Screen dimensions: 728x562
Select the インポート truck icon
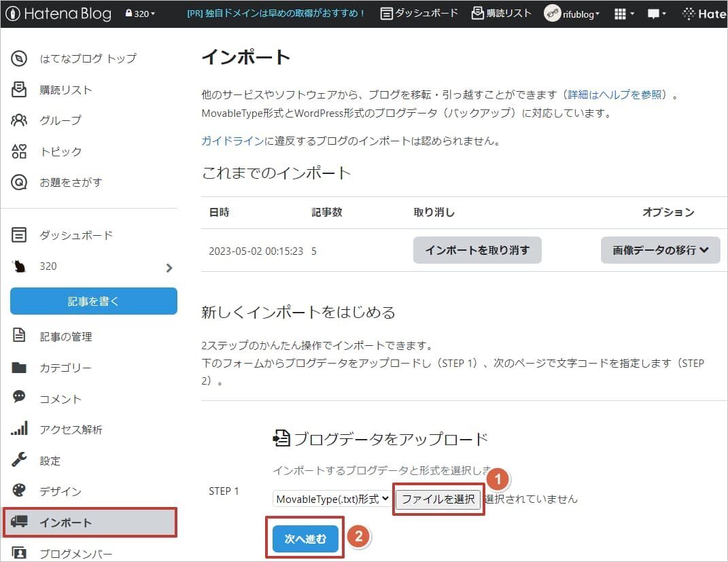point(19,522)
